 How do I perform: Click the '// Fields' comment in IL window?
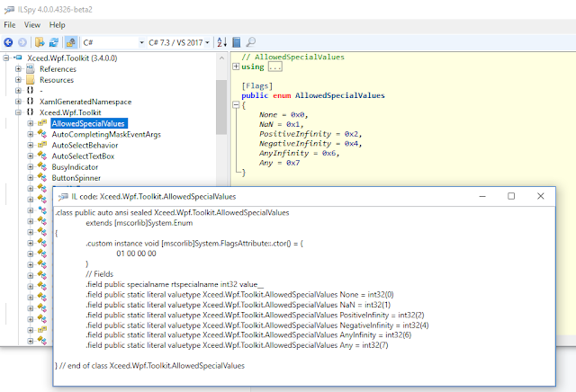tap(100, 274)
